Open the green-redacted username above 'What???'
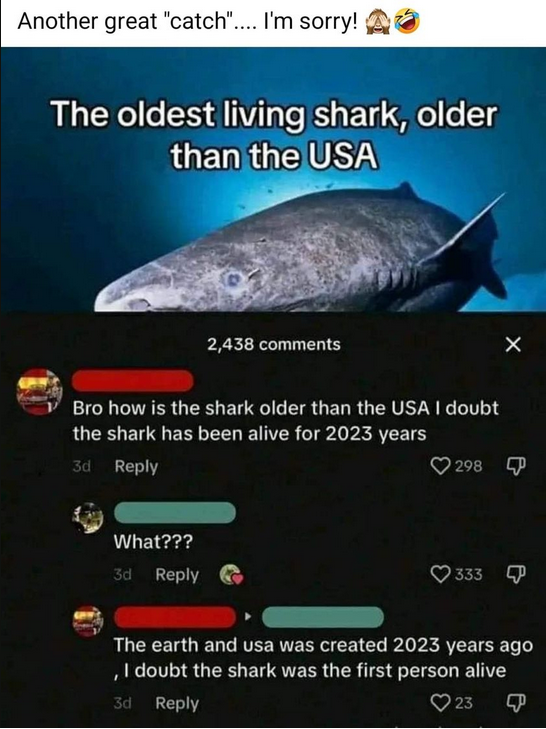Screen dimensions: 546x729 click(175, 513)
